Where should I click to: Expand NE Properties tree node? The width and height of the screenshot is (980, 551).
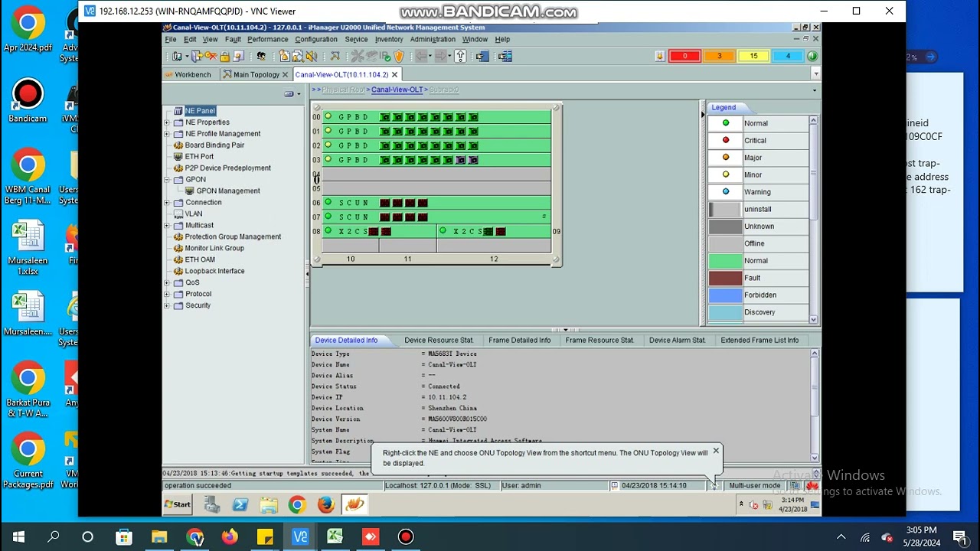coord(167,122)
